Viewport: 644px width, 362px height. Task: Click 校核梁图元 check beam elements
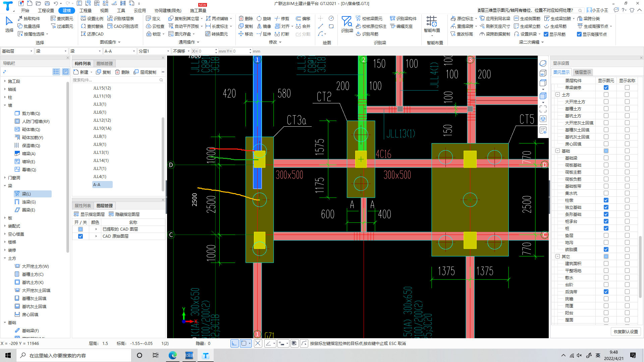point(369,18)
